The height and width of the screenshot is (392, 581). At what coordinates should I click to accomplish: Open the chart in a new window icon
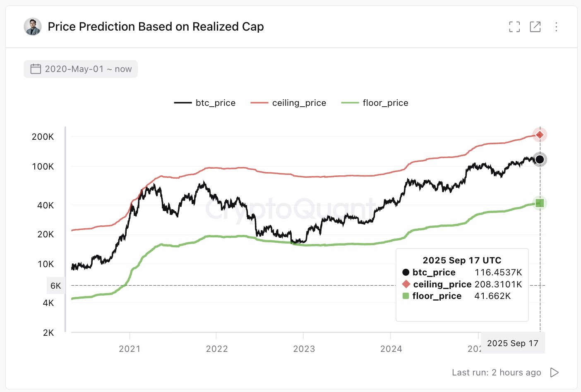(535, 26)
